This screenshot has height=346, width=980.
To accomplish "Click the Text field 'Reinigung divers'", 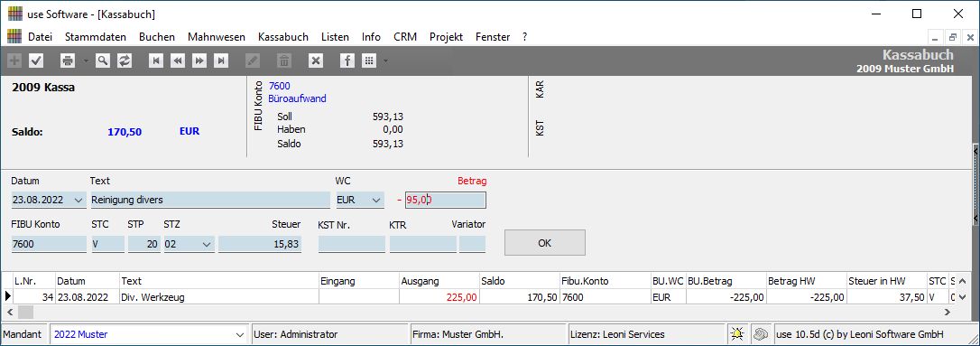I will point(210,201).
